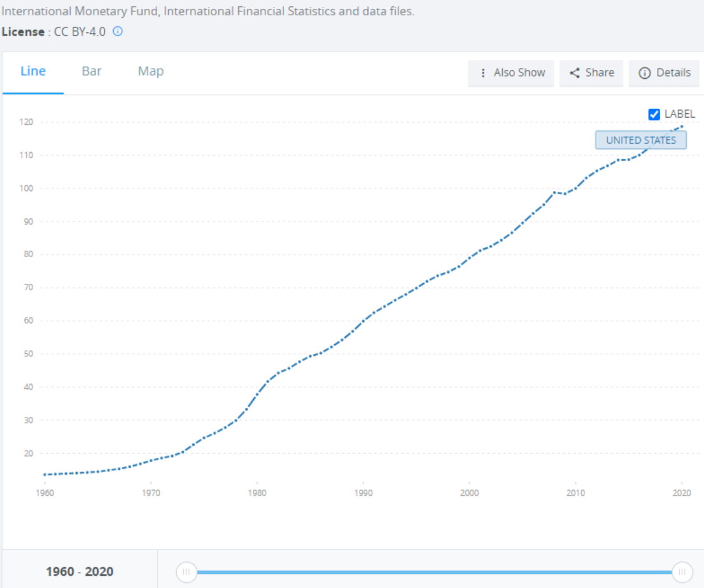Screen dimensions: 704x588
Task: Click the Share button text
Action: pyautogui.click(x=600, y=73)
